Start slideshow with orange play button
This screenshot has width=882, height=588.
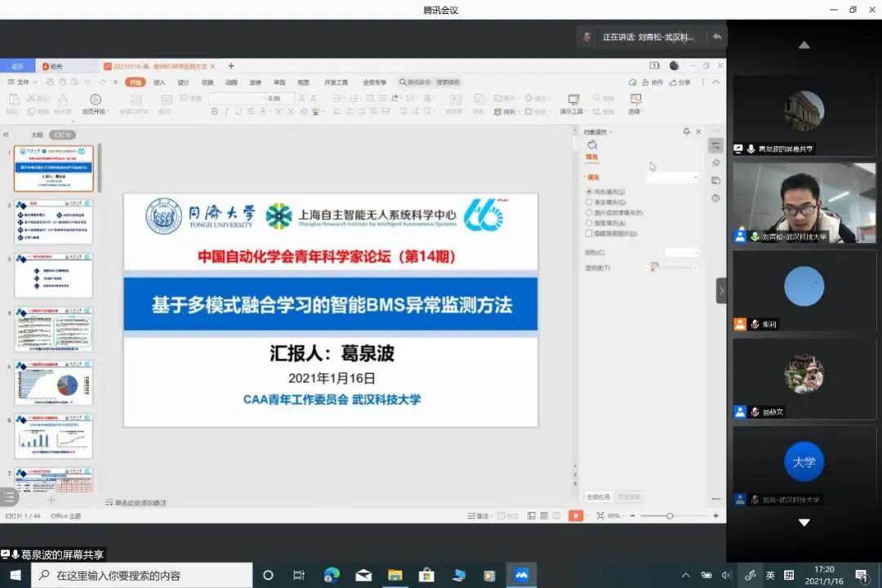click(x=577, y=515)
